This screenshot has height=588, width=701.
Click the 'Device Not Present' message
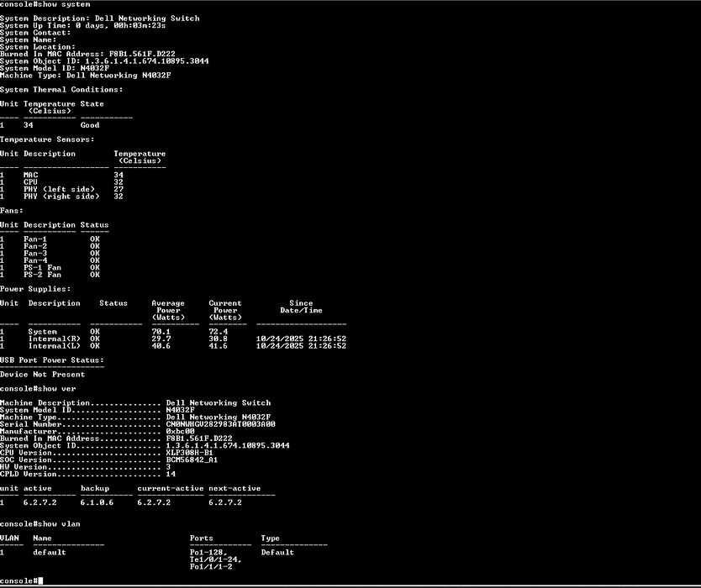tap(43, 375)
